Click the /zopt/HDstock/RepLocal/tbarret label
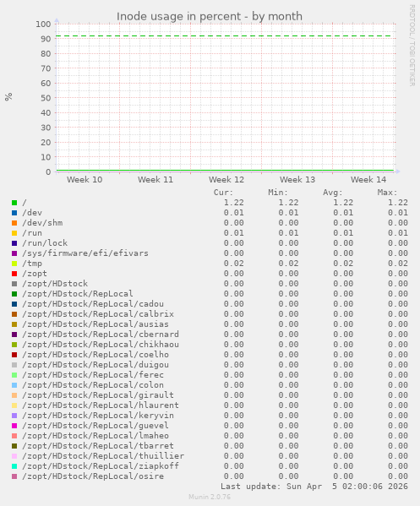 [98, 446]
